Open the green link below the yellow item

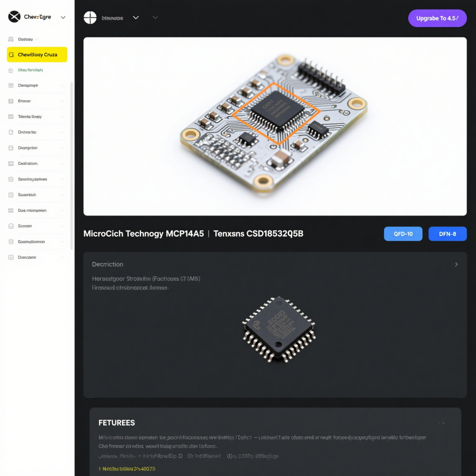pyautogui.click(x=30, y=70)
